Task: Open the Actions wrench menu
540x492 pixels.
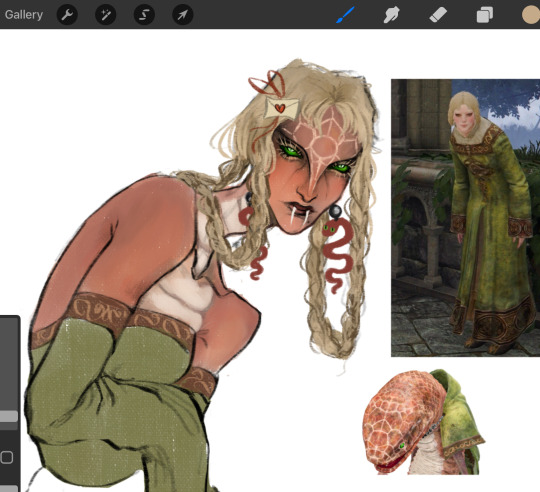Action: tap(67, 14)
